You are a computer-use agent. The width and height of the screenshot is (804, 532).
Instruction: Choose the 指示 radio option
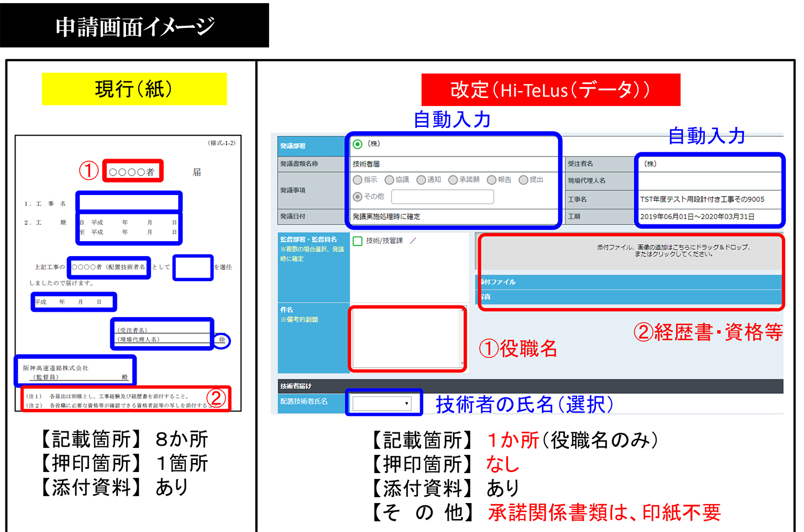tap(358, 180)
